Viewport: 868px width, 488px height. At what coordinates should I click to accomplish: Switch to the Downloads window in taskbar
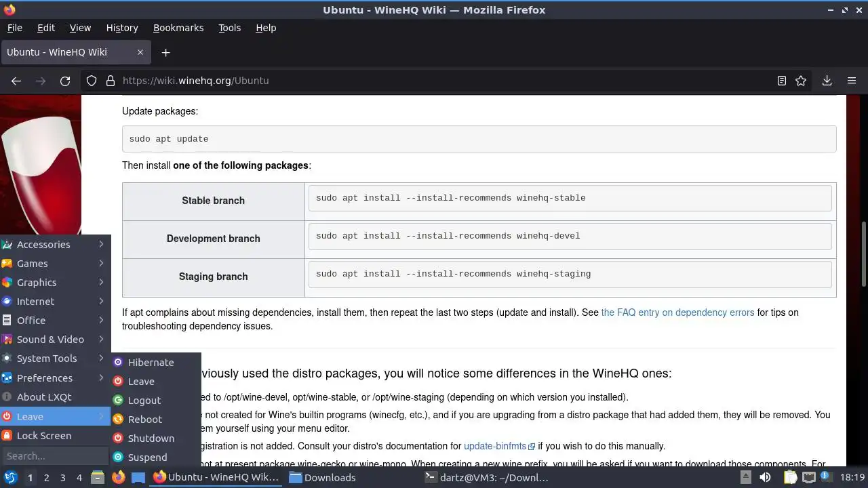[x=353, y=478]
